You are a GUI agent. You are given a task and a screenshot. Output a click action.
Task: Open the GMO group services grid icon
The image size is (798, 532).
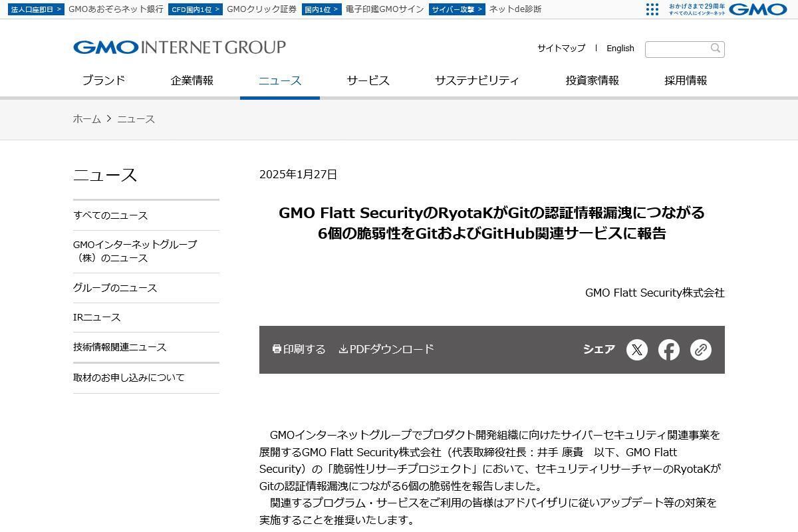pos(652,9)
